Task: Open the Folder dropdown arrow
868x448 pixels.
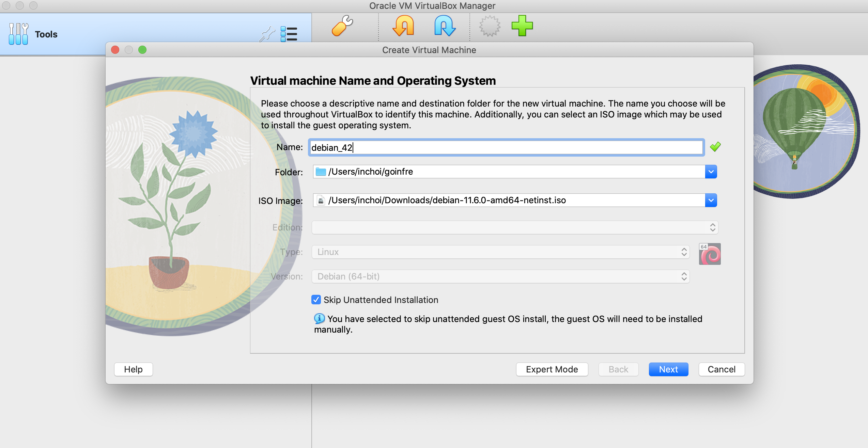Action: 711,172
